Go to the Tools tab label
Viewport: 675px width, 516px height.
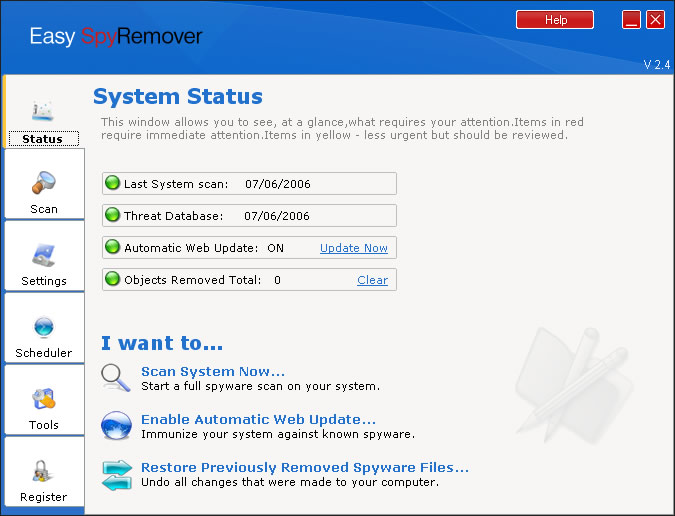(x=44, y=425)
